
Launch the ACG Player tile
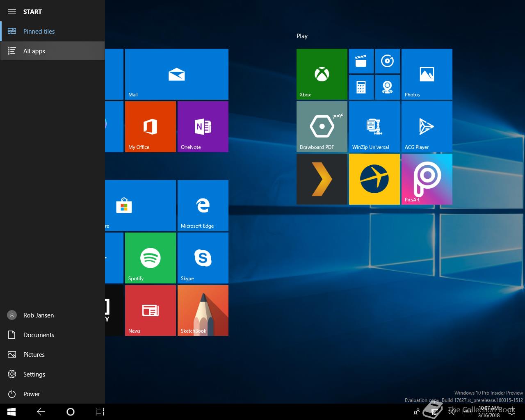coord(427,127)
